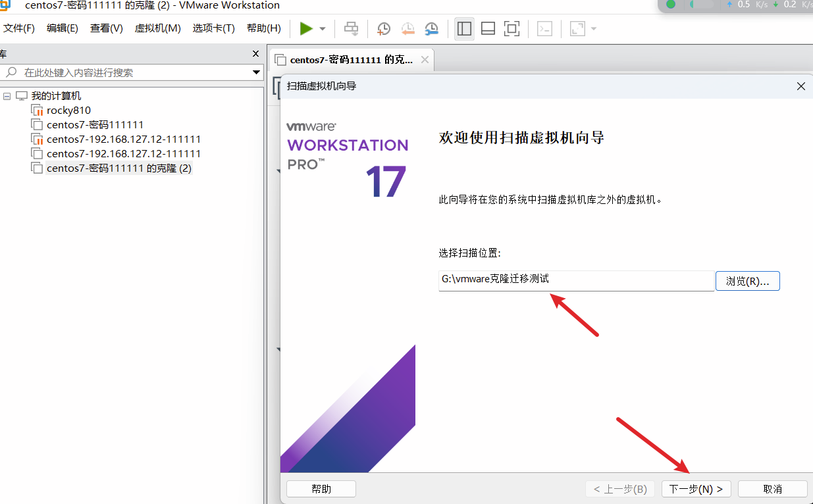Select the centos7-密码111111 virtual machine
813x504 pixels.
(95, 125)
